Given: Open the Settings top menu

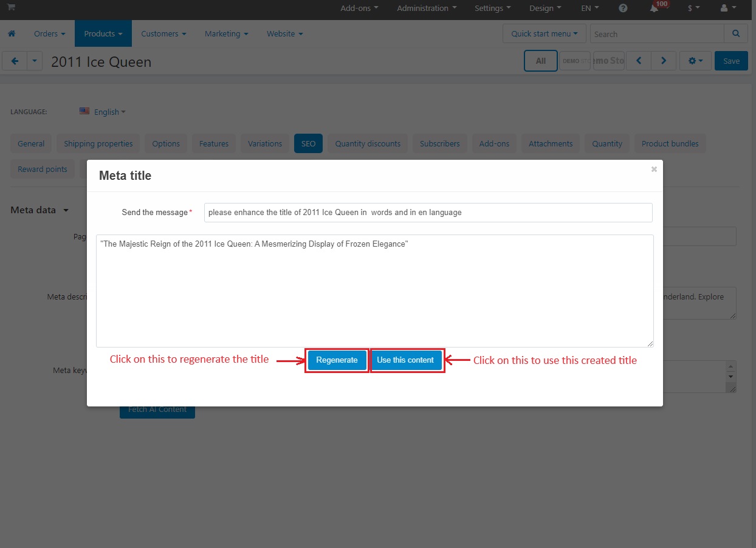Looking at the screenshot, I should point(493,9).
